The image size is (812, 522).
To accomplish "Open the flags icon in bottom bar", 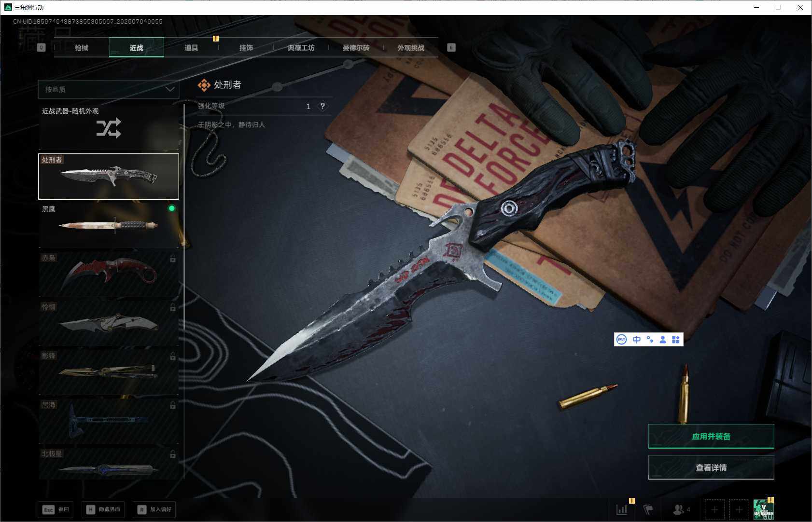I will click(648, 509).
